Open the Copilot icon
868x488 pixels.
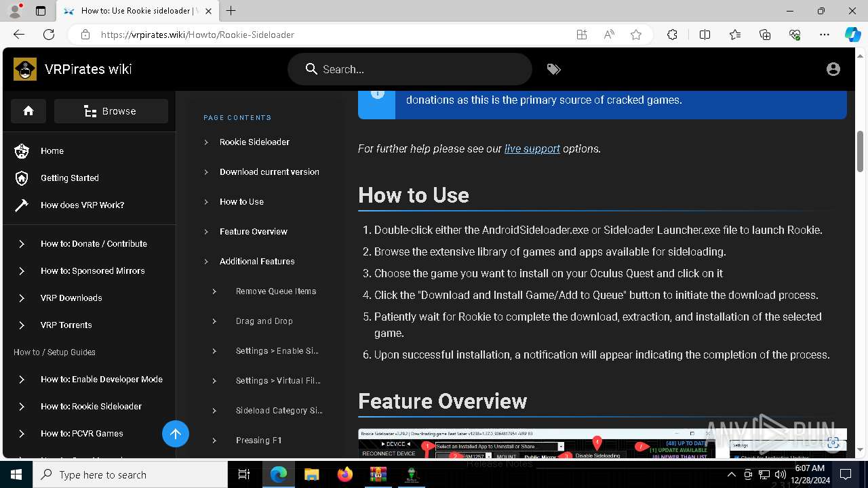pyautogui.click(x=852, y=35)
